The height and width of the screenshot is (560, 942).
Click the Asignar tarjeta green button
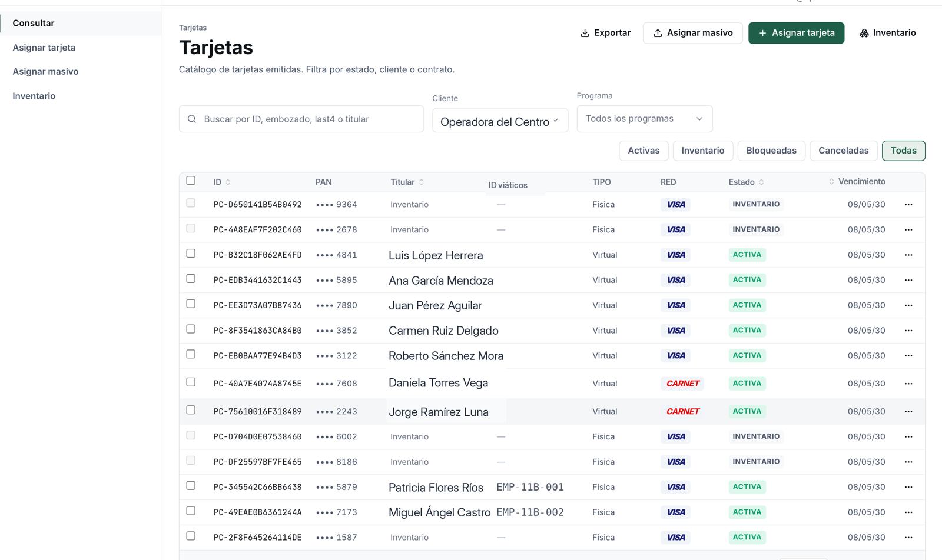pos(796,33)
